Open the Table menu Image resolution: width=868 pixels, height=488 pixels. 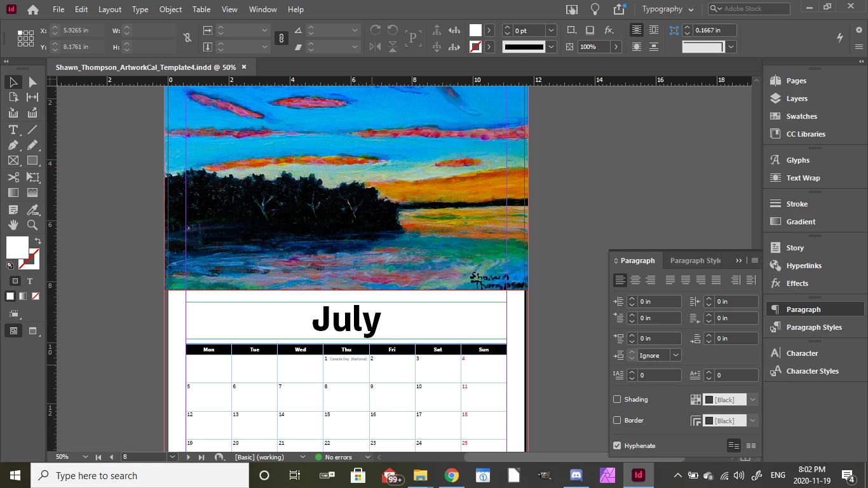click(201, 10)
